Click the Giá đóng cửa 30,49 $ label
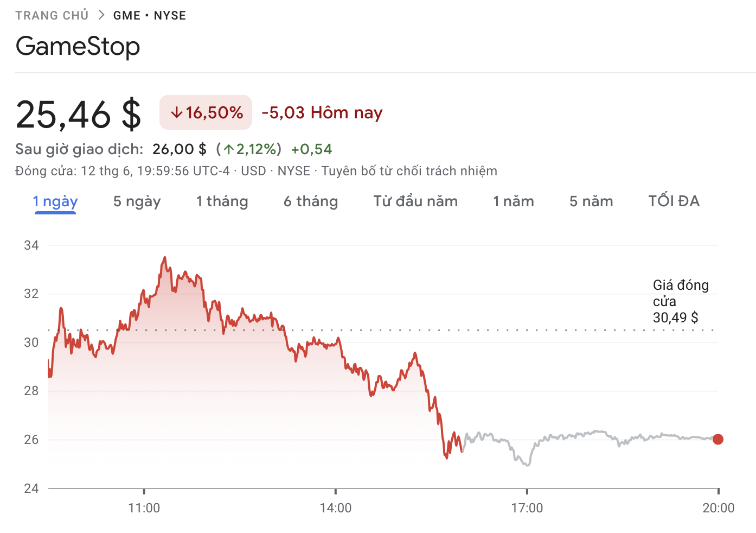The height and width of the screenshot is (533, 756). 680,301
